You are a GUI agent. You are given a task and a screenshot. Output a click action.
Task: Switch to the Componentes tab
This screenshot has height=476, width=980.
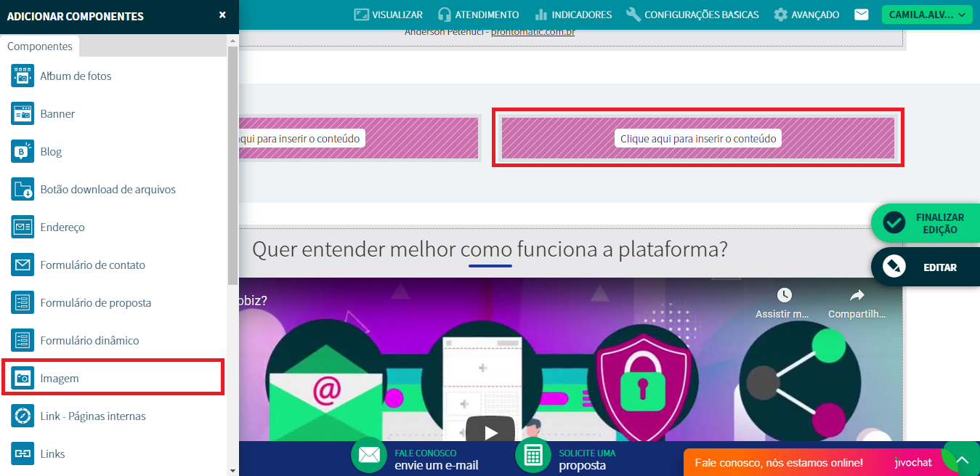[x=40, y=46]
